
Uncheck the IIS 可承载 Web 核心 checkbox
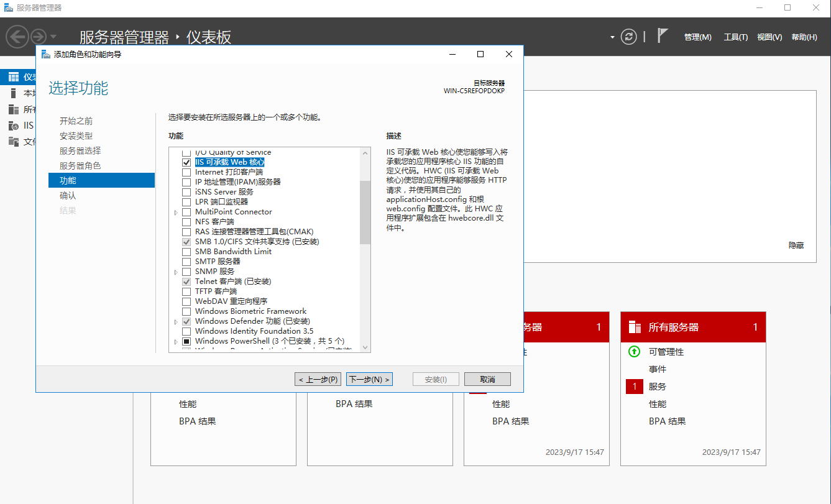[x=186, y=162]
